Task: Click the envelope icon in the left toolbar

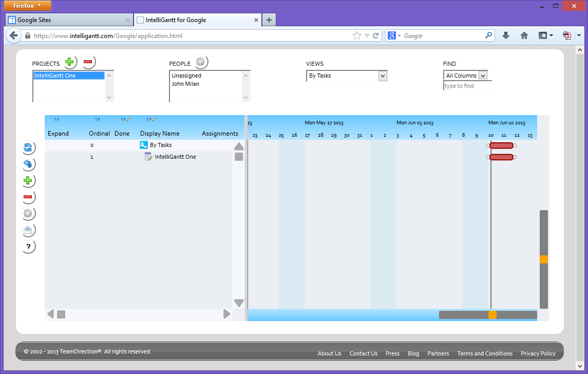Action: tap(29, 230)
